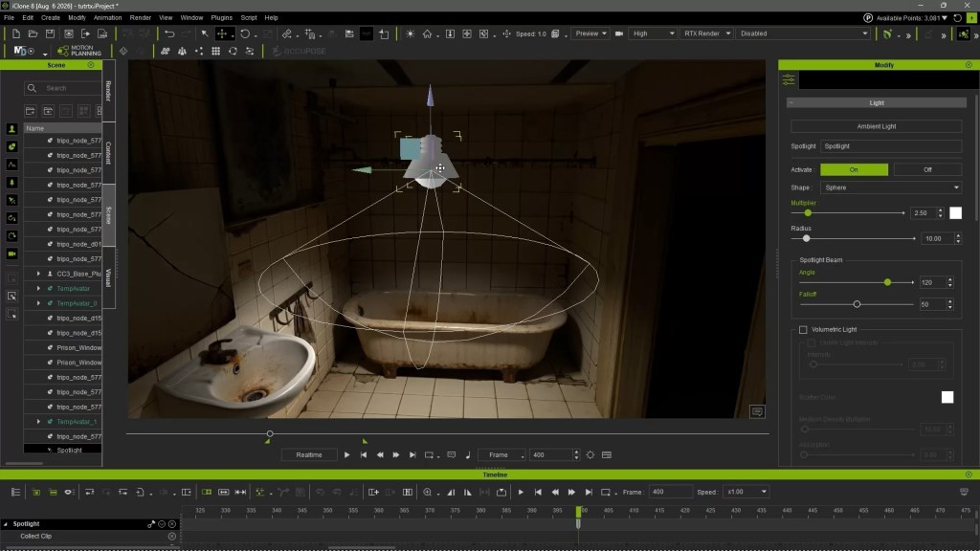The width and height of the screenshot is (980, 551).
Task: Open the Preview mode dropdown
Action: (x=590, y=33)
